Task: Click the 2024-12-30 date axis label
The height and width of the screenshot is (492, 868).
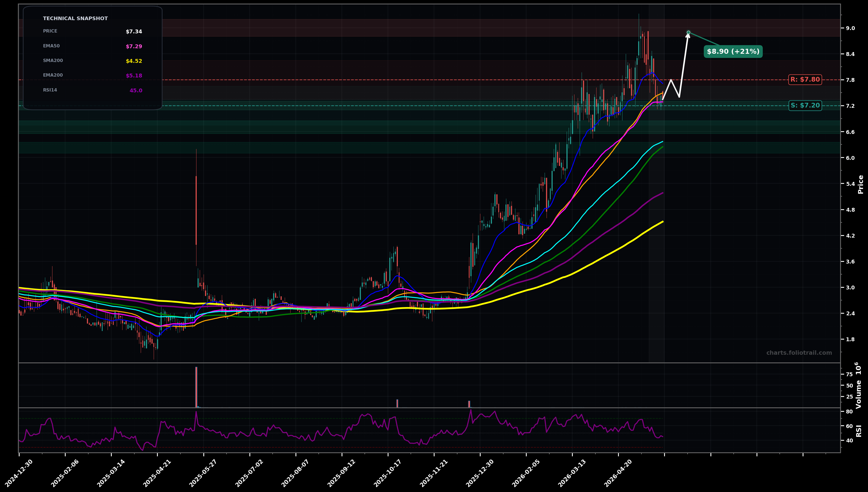Action: [18, 473]
